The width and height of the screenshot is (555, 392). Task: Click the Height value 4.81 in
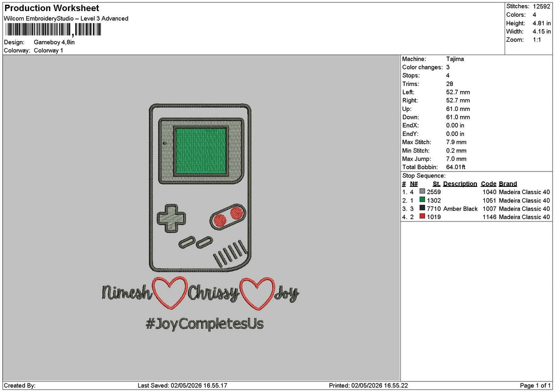pos(542,23)
